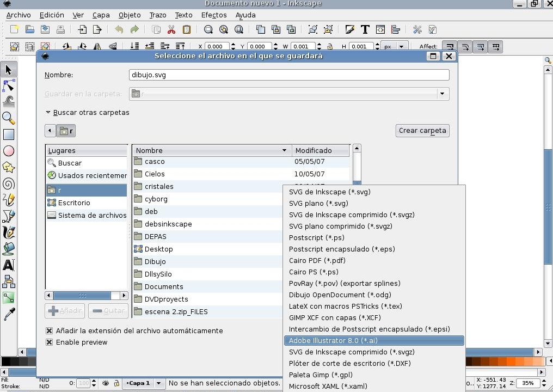Select the diagram connector tool
The image size is (553, 392).
click(9, 281)
